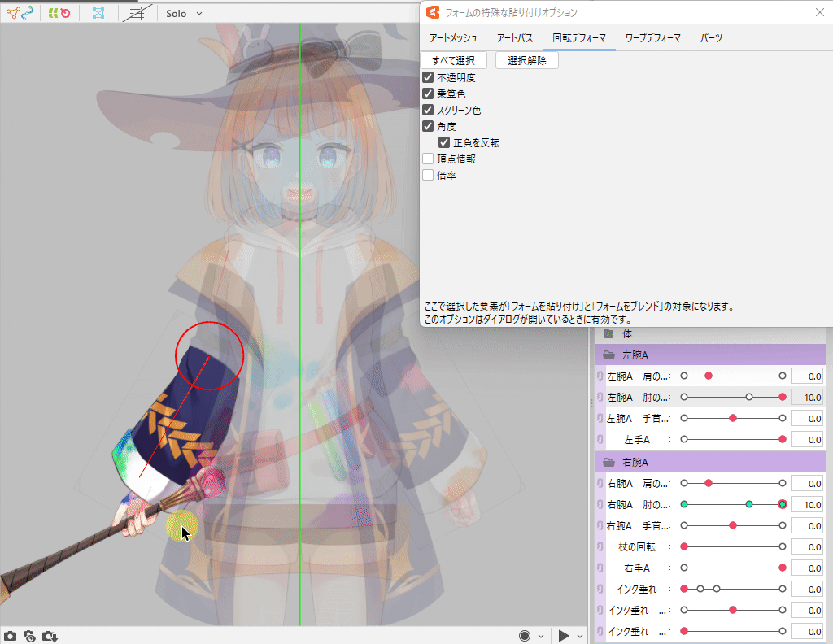This screenshot has height=644, width=833.
Task: Open the Solo dropdown menu
Action: [x=185, y=13]
